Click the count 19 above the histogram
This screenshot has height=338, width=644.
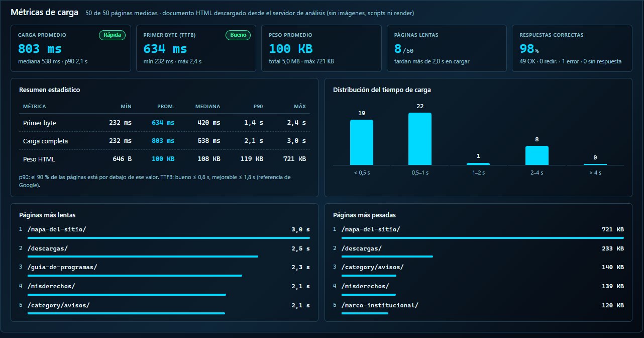(362, 113)
